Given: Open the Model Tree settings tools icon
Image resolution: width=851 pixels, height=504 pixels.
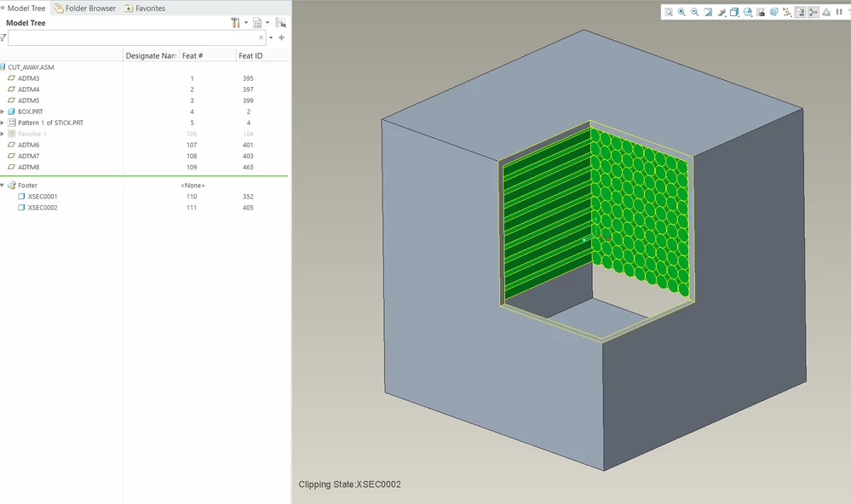Looking at the screenshot, I should click(235, 23).
